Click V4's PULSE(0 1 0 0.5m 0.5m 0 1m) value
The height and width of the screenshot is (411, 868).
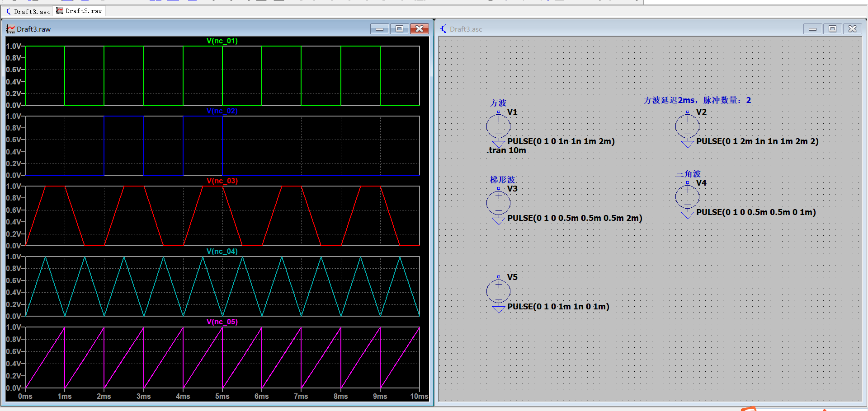[756, 212]
